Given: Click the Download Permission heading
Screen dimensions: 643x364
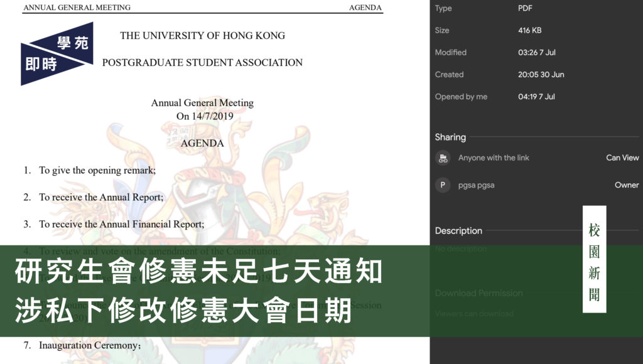Looking at the screenshot, I should 478,293.
